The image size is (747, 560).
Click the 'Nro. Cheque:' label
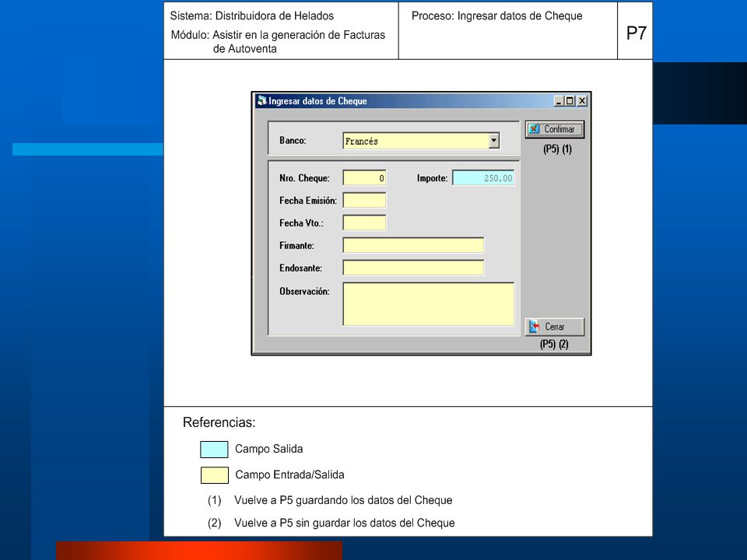pyautogui.click(x=304, y=178)
